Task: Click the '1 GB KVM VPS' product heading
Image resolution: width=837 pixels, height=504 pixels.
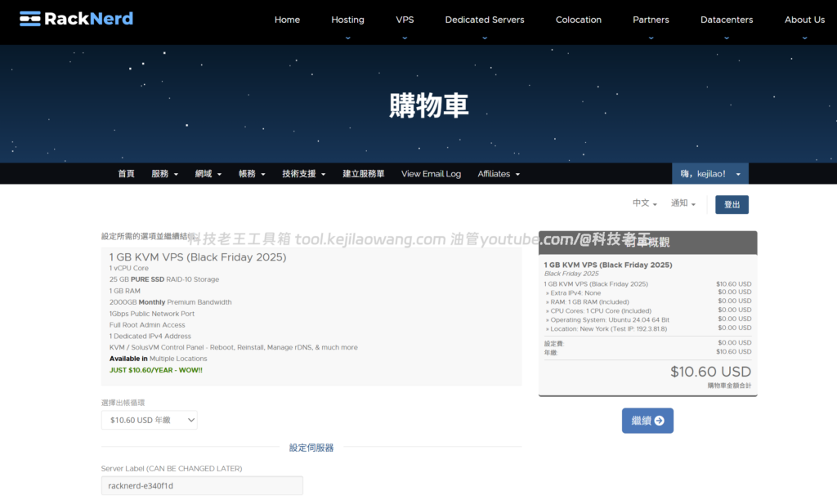Action: click(198, 257)
